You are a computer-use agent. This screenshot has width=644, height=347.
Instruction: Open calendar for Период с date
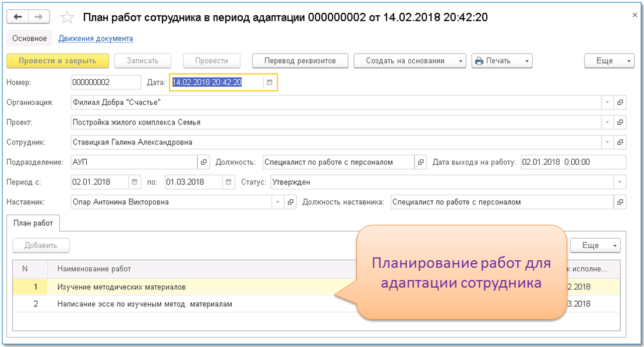coord(135,182)
